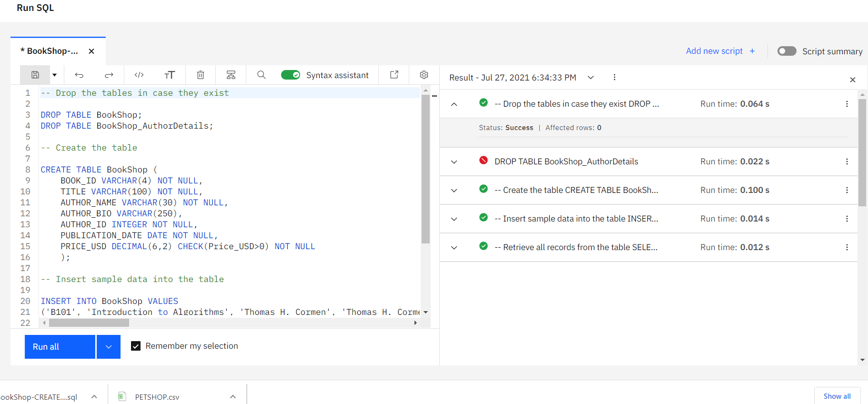Click the undo arrow icon
The image size is (868, 404).
pos(79,75)
